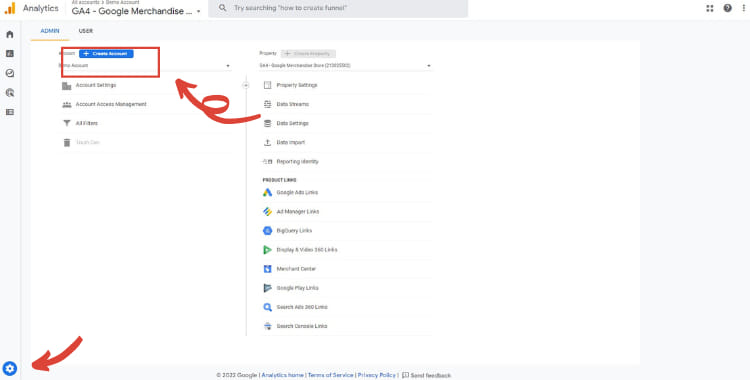
Task: Switch to the ADMIN tab
Action: pyautogui.click(x=50, y=31)
